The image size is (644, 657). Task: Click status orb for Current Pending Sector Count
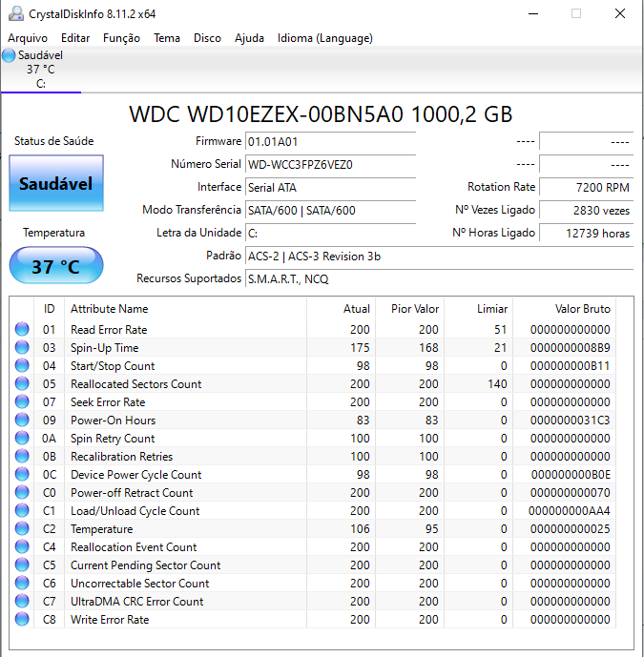(x=22, y=565)
